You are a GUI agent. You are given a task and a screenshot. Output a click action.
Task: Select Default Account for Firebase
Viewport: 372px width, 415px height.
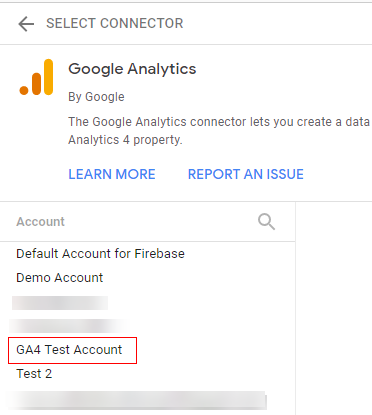pyautogui.click(x=100, y=254)
